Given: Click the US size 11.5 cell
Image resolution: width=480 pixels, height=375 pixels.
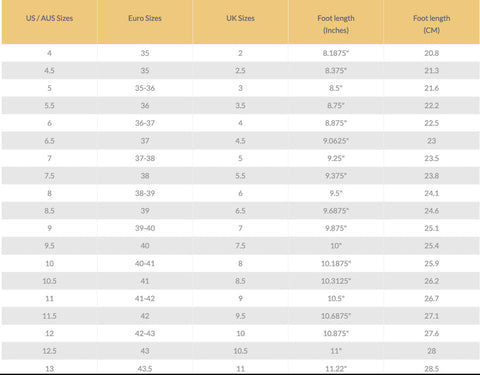Looking at the screenshot, I should 49,316.
